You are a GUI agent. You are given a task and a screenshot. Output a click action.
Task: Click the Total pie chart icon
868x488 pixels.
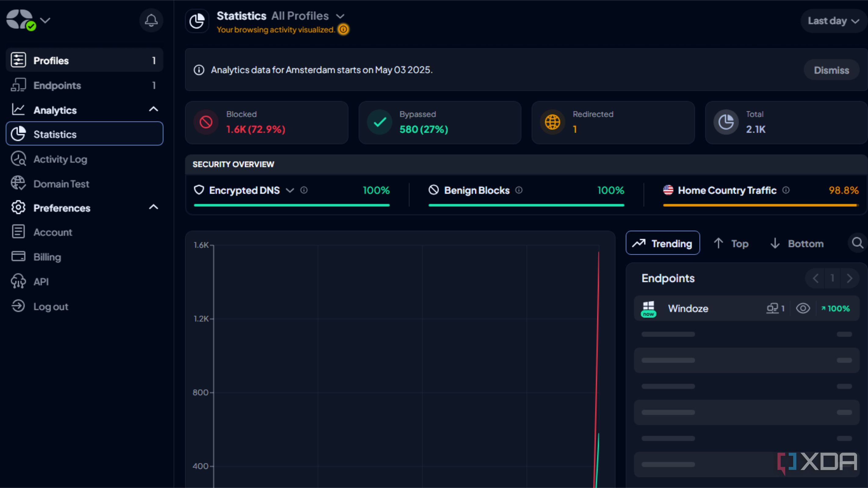click(726, 122)
